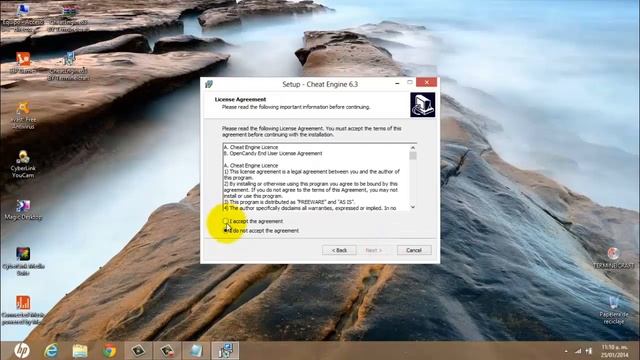
Task: Open File Explorer from taskbar
Action: click(80, 351)
